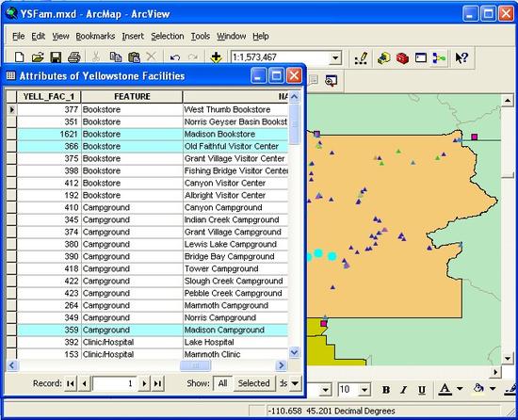Apply Italic text formatting
518x420 pixels.
(403, 390)
